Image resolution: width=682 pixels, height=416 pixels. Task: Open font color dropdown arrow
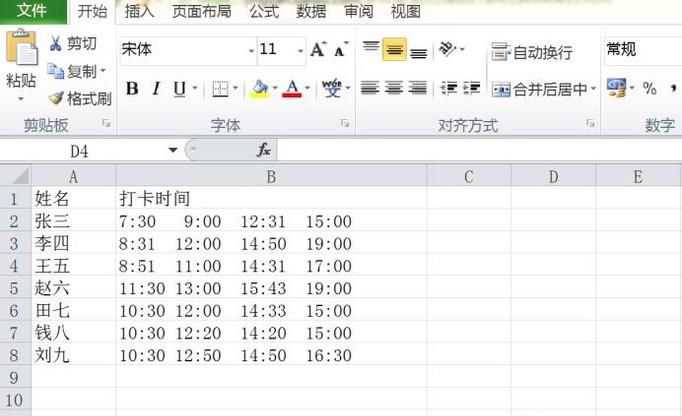(x=308, y=88)
